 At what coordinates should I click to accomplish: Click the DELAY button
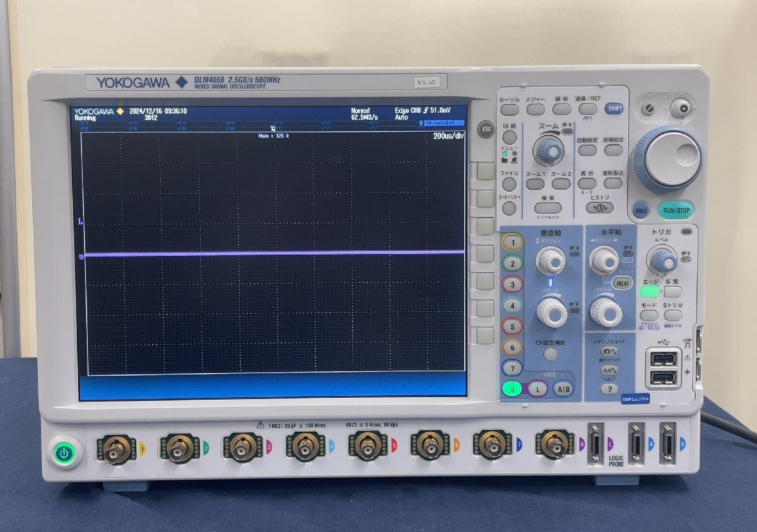point(621,284)
